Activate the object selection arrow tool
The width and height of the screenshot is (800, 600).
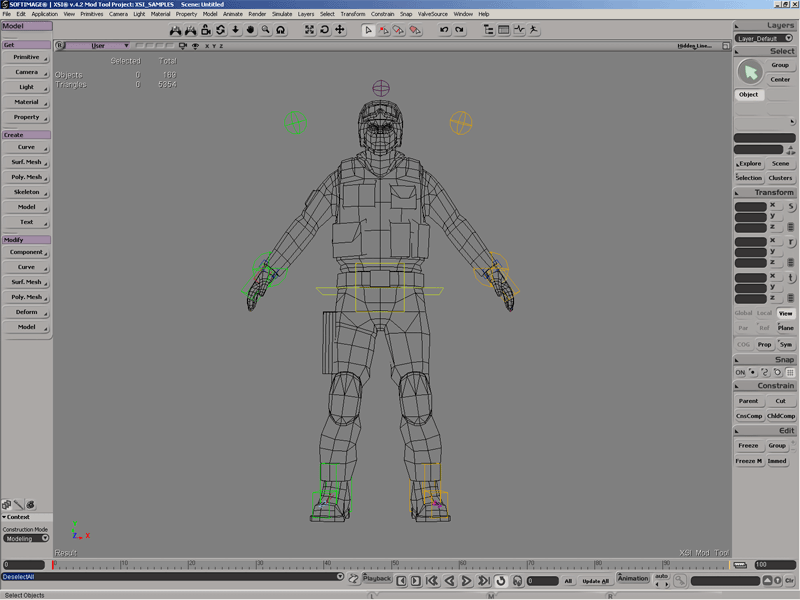click(x=368, y=31)
